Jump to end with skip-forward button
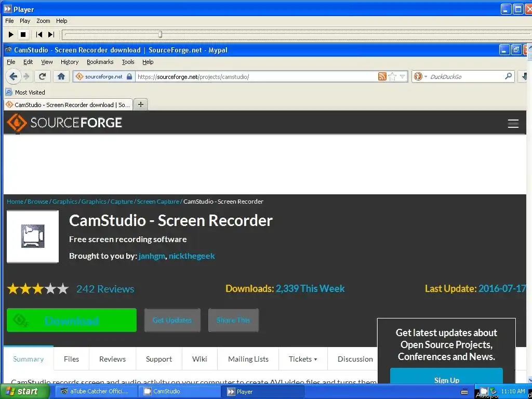Screen dimensions: 532x399 point(51,34)
